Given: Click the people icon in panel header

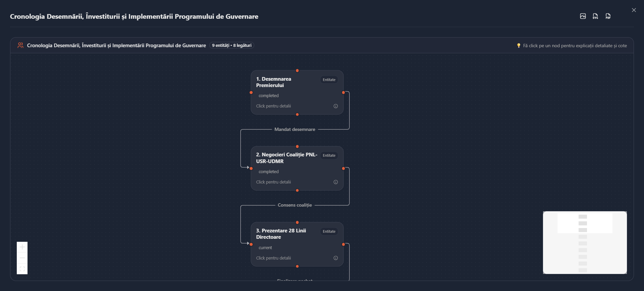Looking at the screenshot, I should pos(20,45).
